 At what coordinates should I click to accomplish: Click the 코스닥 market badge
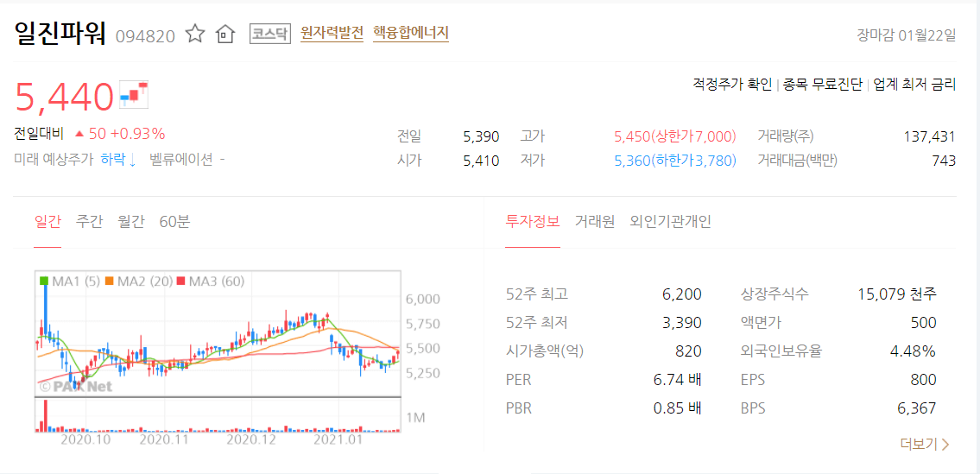(x=270, y=34)
